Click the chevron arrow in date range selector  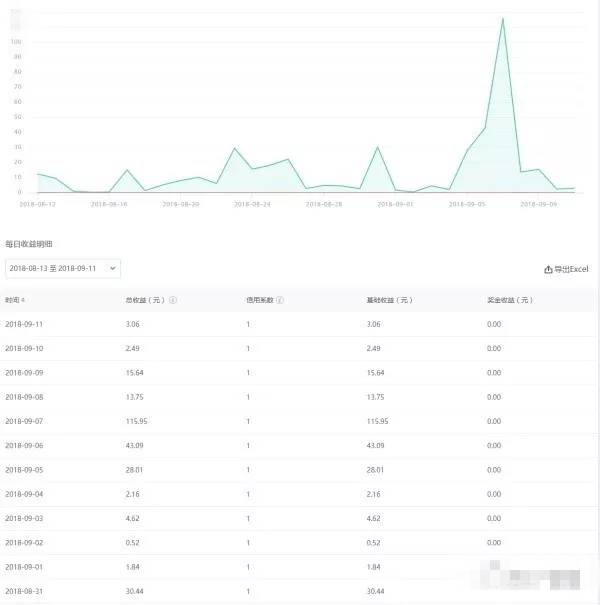[x=112, y=268]
